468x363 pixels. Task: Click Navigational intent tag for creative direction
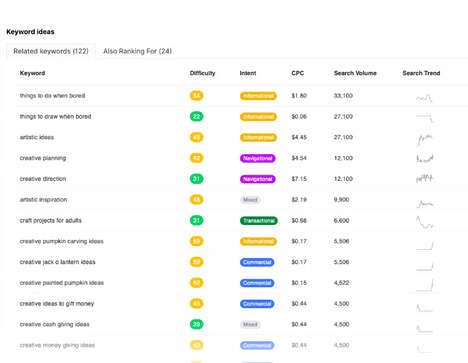pyautogui.click(x=258, y=179)
